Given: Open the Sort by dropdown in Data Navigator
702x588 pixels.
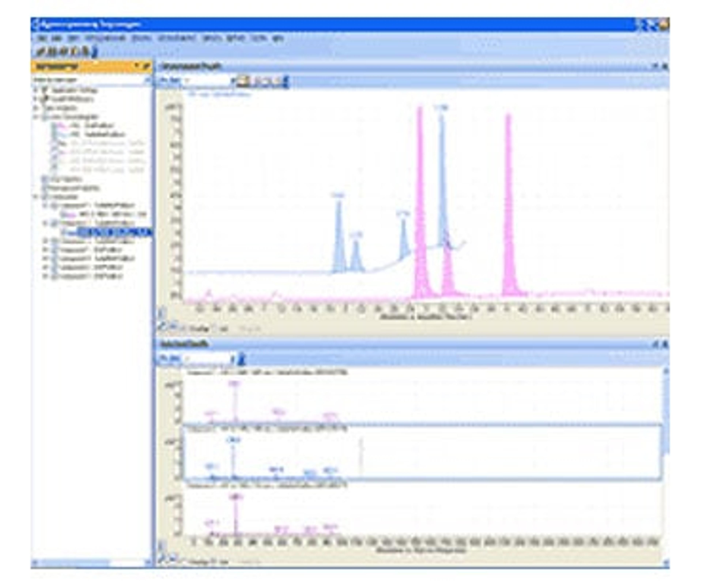Looking at the screenshot, I should (147, 80).
